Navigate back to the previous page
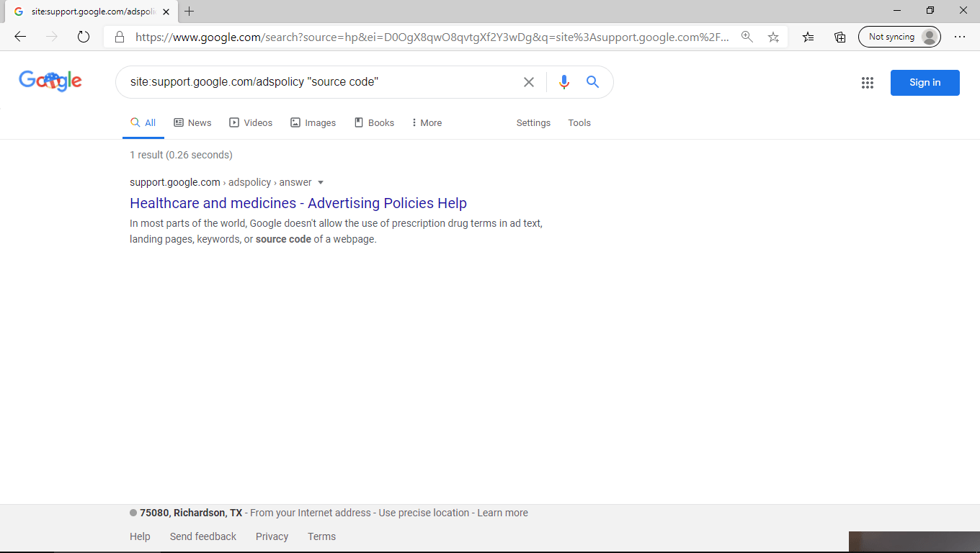 tap(19, 37)
